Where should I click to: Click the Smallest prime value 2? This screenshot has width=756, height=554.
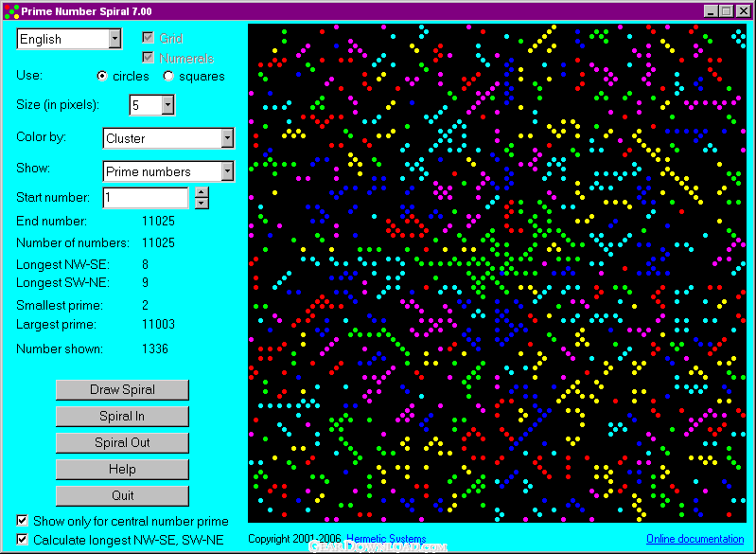(145, 306)
